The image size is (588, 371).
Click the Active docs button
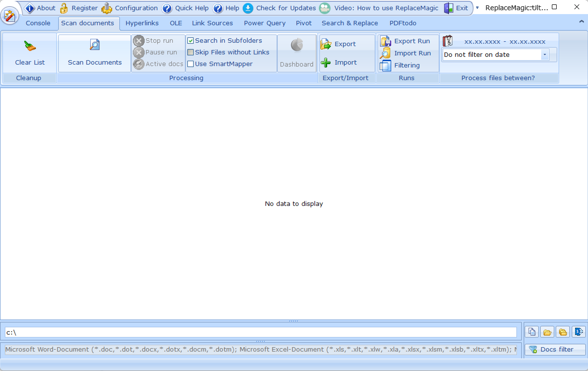tap(158, 64)
